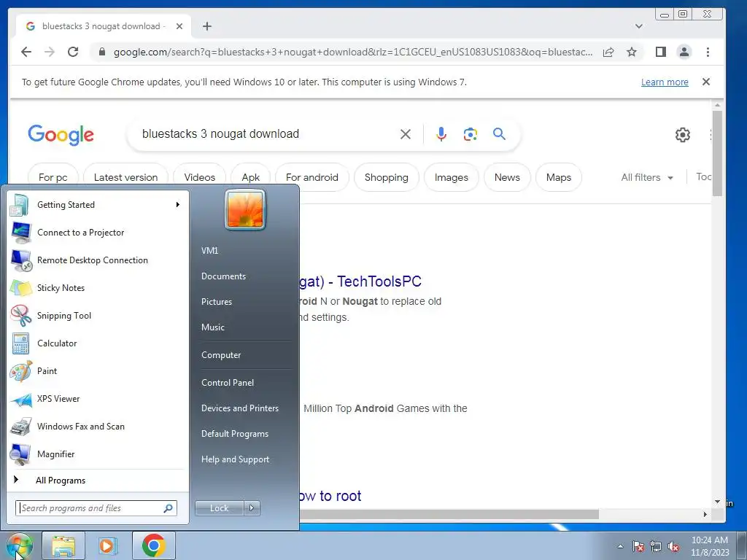Share this page icon in address bar
This screenshot has width=747, height=560.
(608, 52)
